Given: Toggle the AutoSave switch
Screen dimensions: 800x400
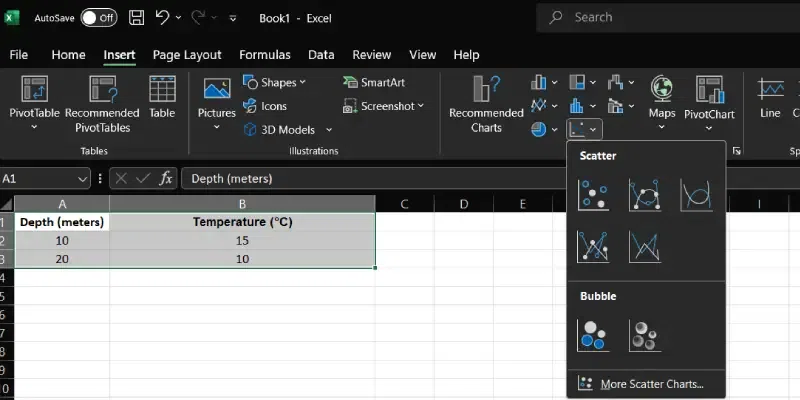Looking at the screenshot, I should 98,18.
